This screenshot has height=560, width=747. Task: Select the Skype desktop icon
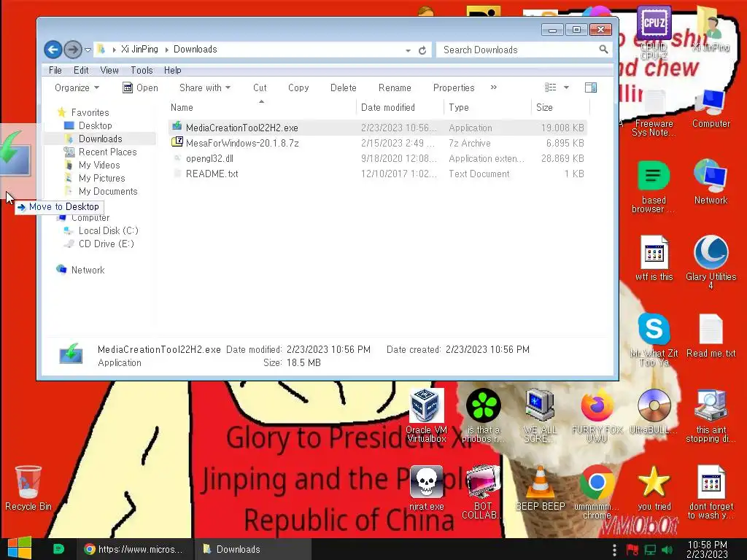click(x=654, y=340)
